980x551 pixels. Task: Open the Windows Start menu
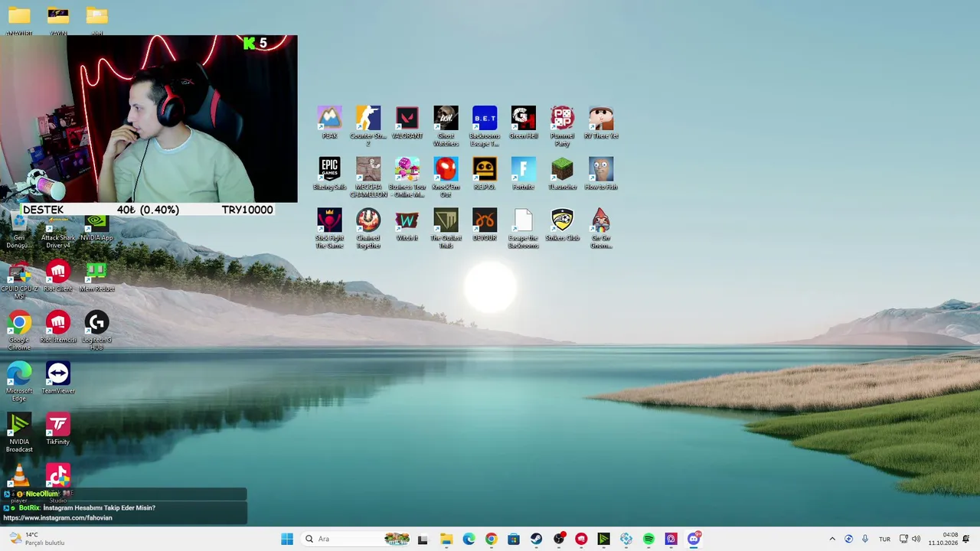(x=287, y=539)
